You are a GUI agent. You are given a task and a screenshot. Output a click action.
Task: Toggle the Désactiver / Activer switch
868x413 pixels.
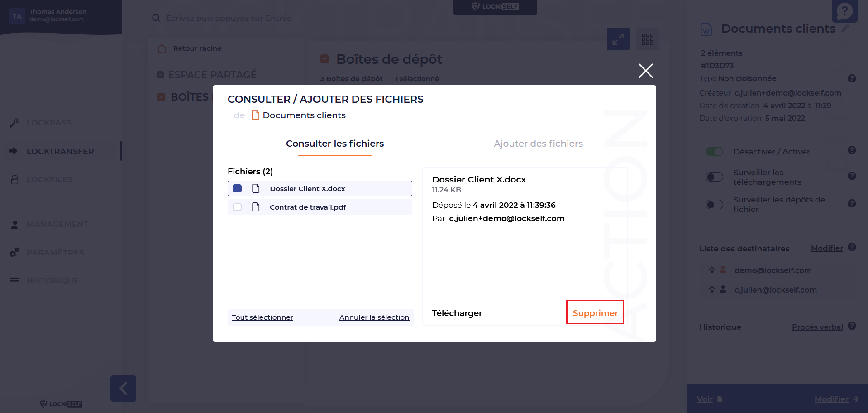point(714,152)
